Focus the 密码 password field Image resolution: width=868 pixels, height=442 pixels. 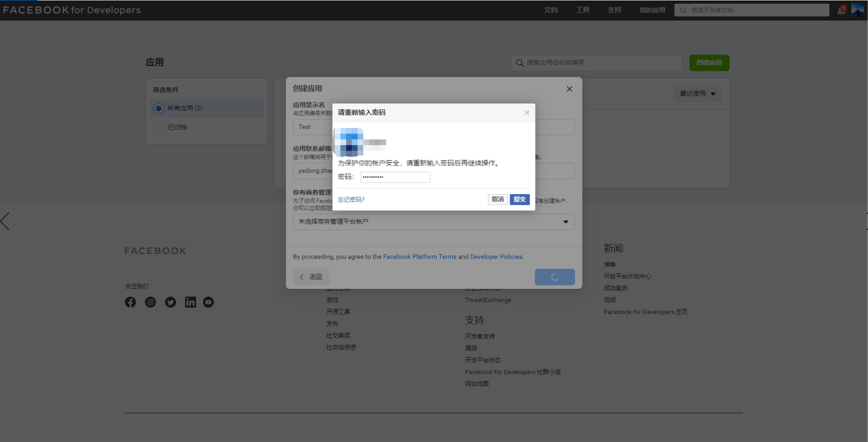(x=395, y=177)
